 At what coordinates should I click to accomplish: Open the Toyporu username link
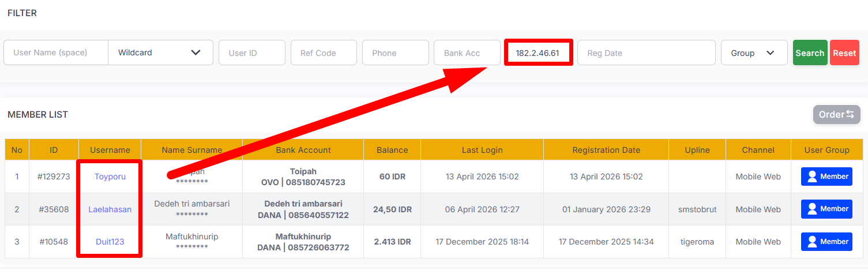tap(110, 177)
